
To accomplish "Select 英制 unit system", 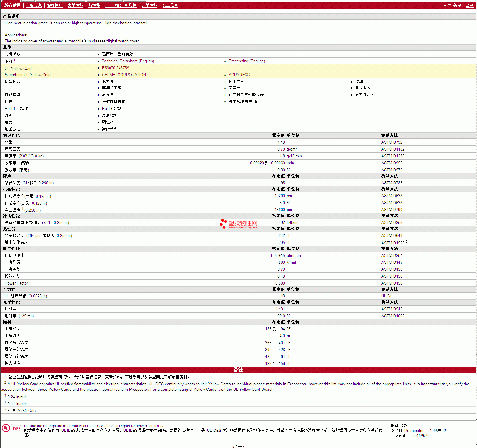I will point(457,5).
